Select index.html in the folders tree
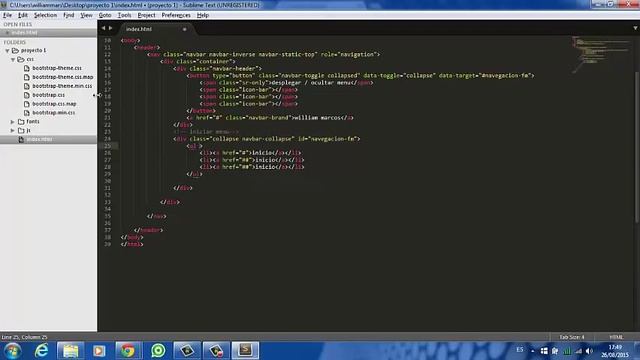 click(39, 139)
